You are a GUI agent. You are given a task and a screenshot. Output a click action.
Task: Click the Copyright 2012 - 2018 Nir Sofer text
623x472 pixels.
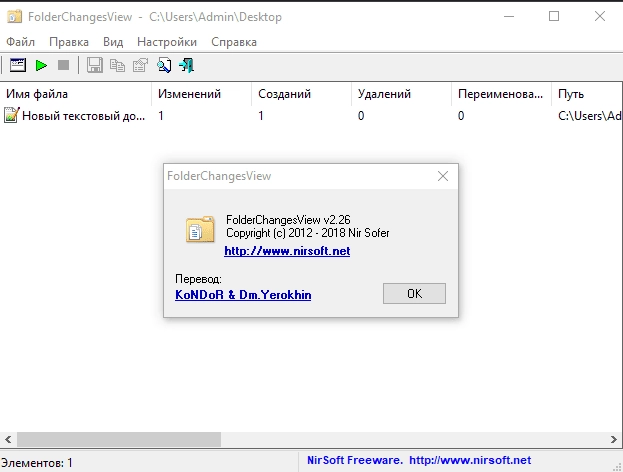(308, 233)
